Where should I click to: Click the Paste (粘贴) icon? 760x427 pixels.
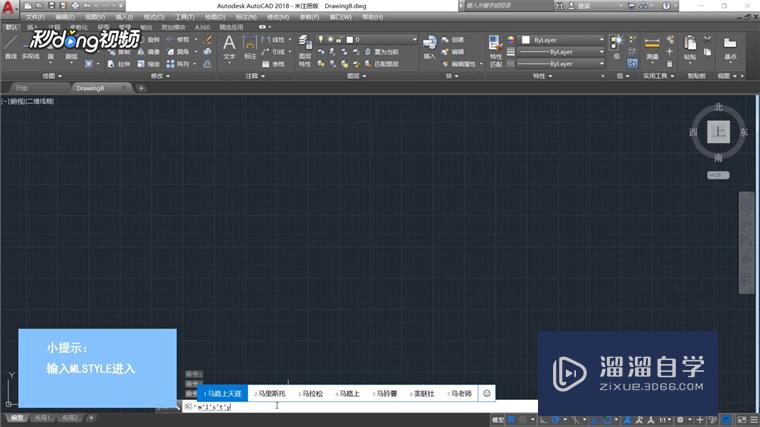[x=690, y=47]
